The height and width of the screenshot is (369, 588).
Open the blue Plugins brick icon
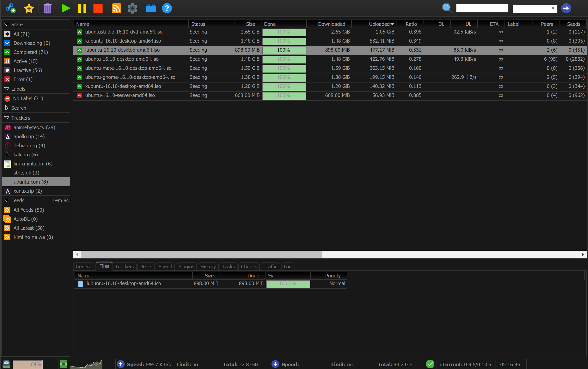pyautogui.click(x=151, y=8)
